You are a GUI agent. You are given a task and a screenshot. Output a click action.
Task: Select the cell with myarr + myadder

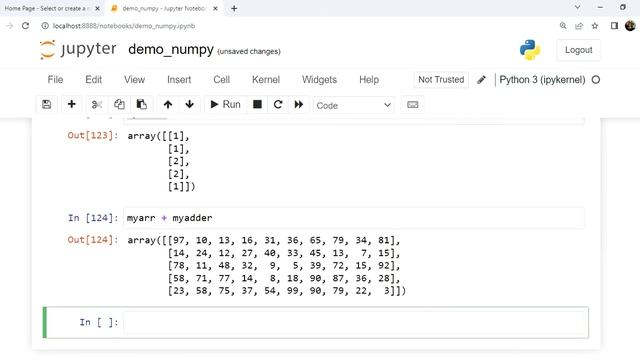coord(353,218)
